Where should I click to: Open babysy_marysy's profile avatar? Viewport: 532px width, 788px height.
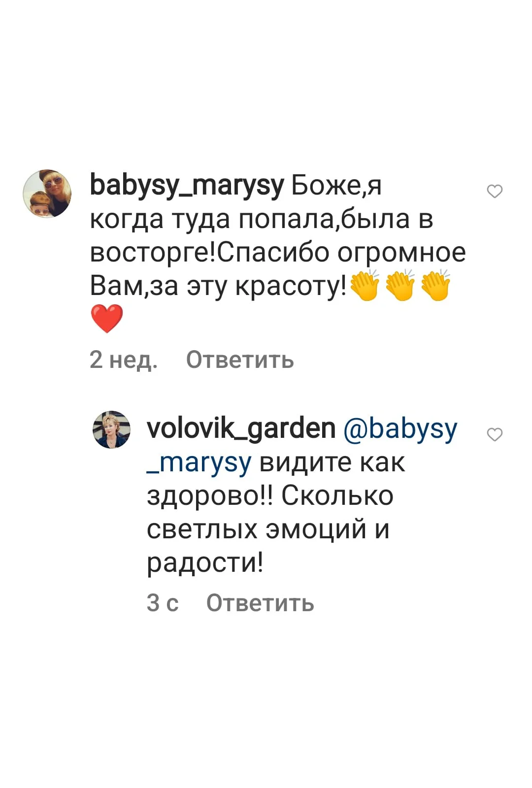(47, 194)
